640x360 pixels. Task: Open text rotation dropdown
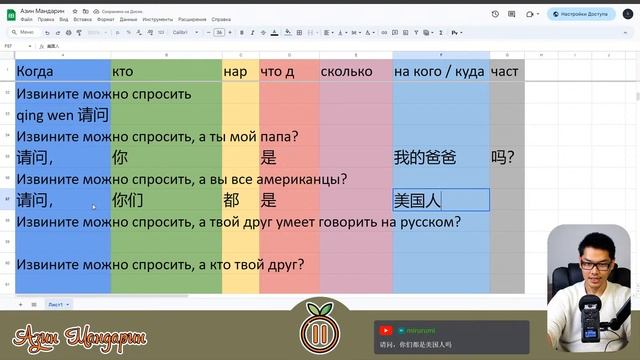369,33
